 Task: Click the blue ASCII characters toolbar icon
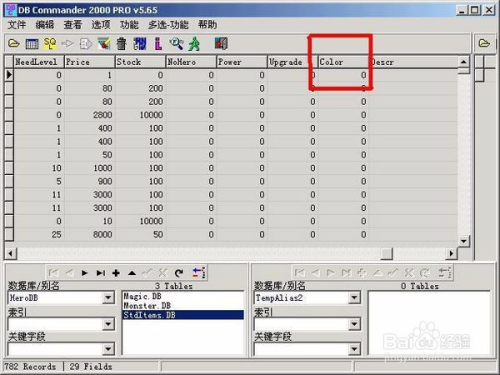[x=140, y=44]
